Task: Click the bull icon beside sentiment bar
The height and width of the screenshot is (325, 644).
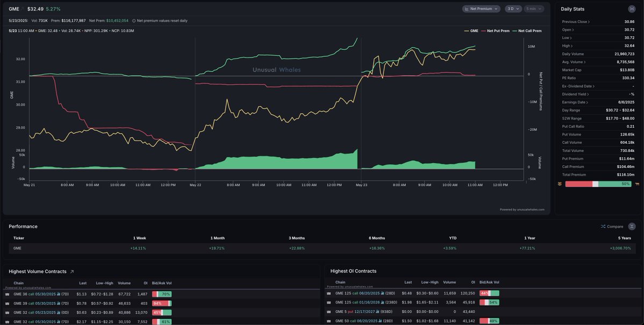Action: [637, 184]
